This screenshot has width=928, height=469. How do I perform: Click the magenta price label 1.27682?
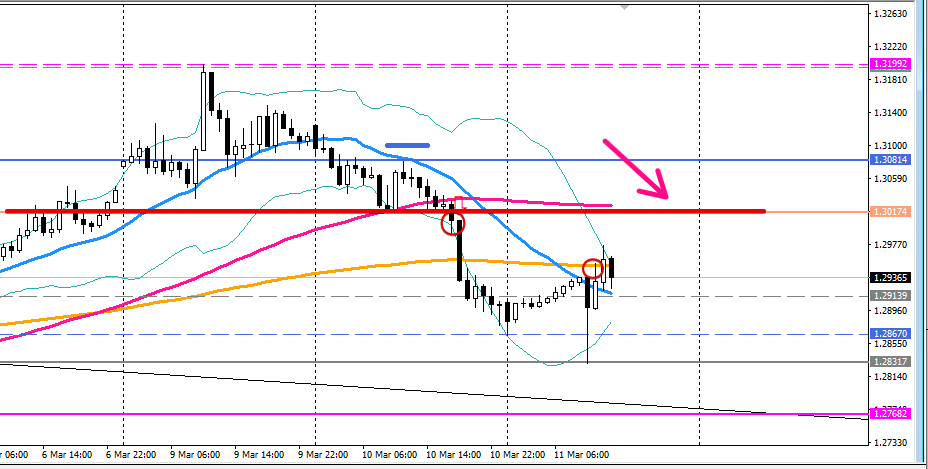pyautogui.click(x=890, y=414)
